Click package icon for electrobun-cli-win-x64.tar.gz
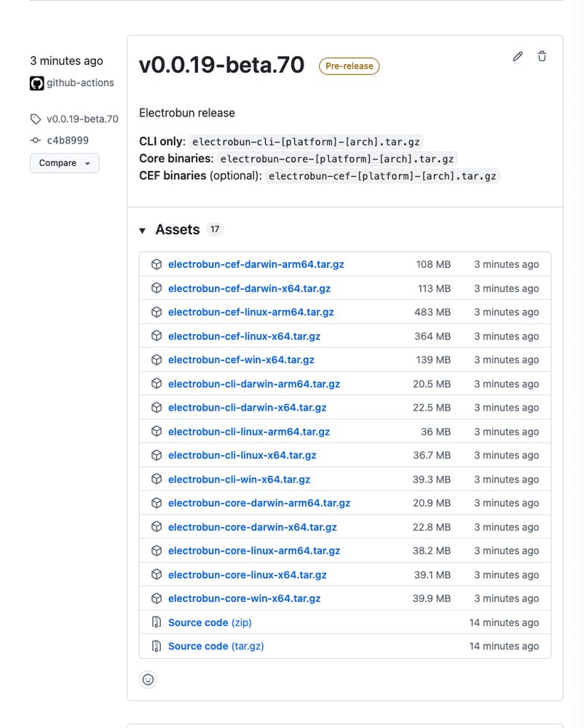 [x=157, y=479]
